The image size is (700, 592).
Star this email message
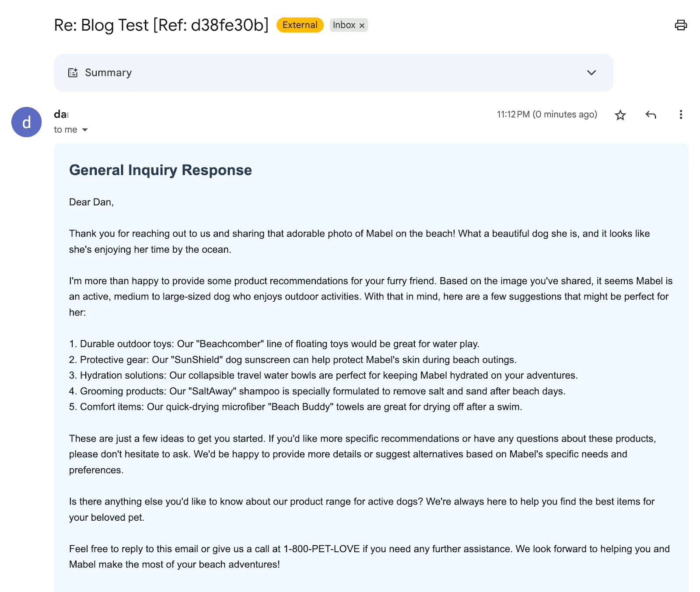[x=620, y=115]
